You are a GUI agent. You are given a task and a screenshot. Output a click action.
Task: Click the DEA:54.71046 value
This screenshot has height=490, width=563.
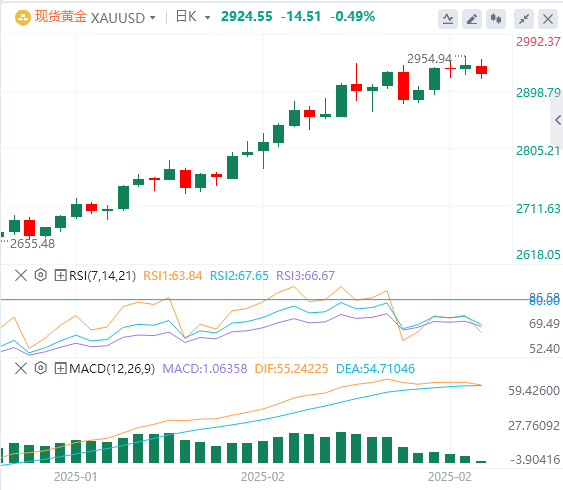[375, 369]
